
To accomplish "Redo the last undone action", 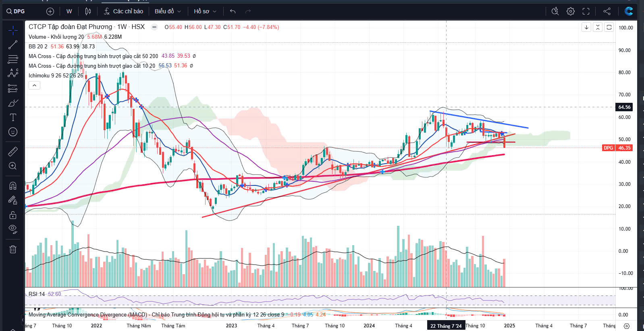I will [248, 11].
